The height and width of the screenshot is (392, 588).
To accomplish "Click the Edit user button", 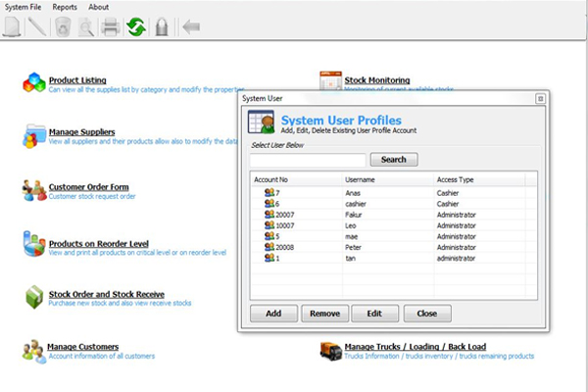I will [374, 314].
